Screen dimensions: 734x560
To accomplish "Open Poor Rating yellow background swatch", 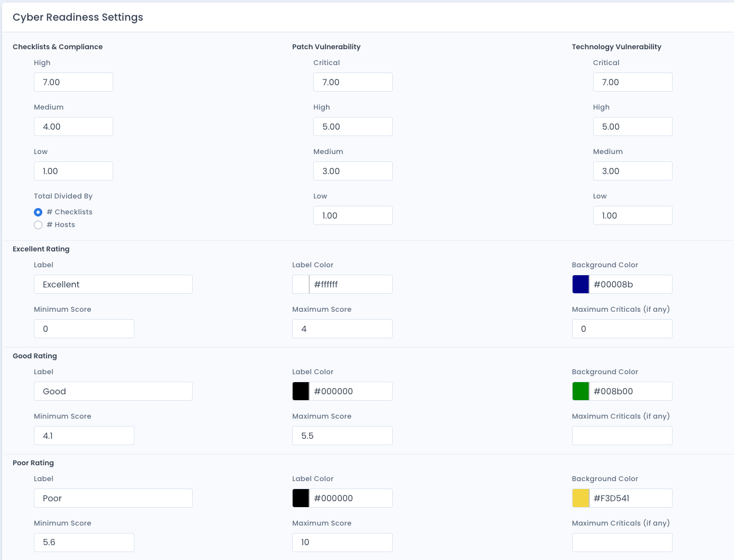I will pyautogui.click(x=581, y=498).
